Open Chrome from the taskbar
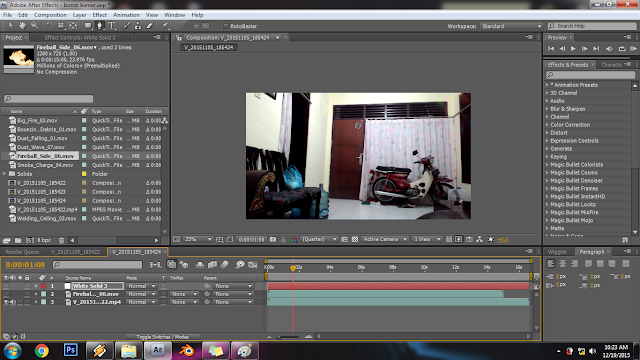The height and width of the screenshot is (360, 640). [42, 351]
